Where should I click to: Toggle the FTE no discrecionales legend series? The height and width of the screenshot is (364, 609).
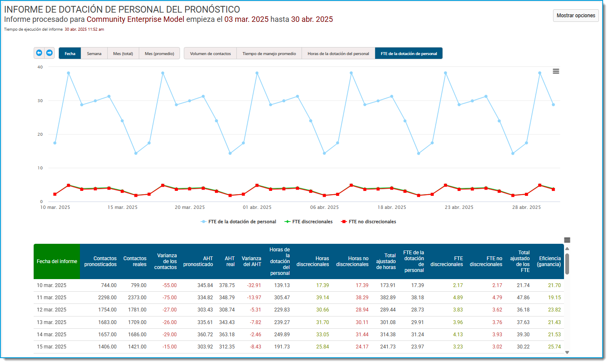click(x=368, y=222)
